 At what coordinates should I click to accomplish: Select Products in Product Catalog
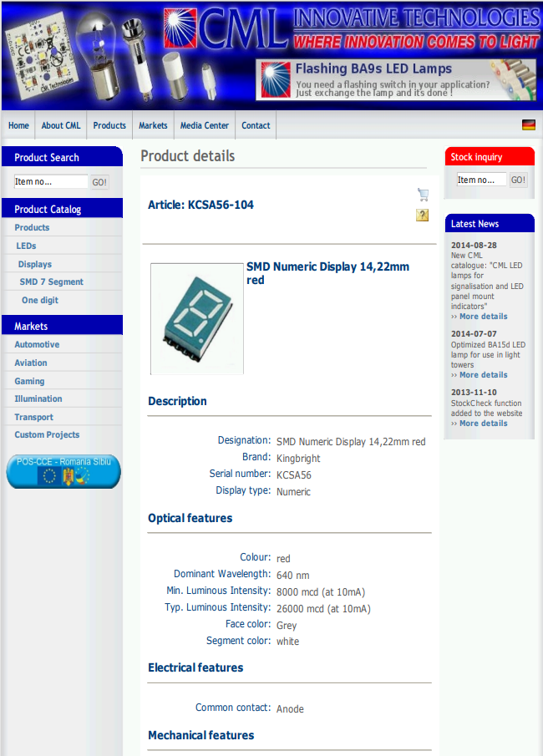pos(32,227)
